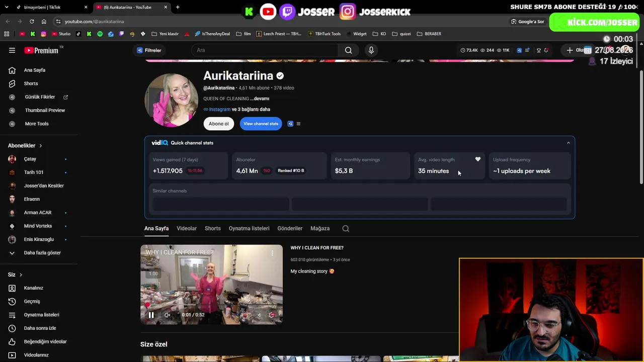Image resolution: width=644 pixels, height=362 pixels.
Task: Open the Thumbnail Preview sidebar tool
Action: [x=45, y=110]
